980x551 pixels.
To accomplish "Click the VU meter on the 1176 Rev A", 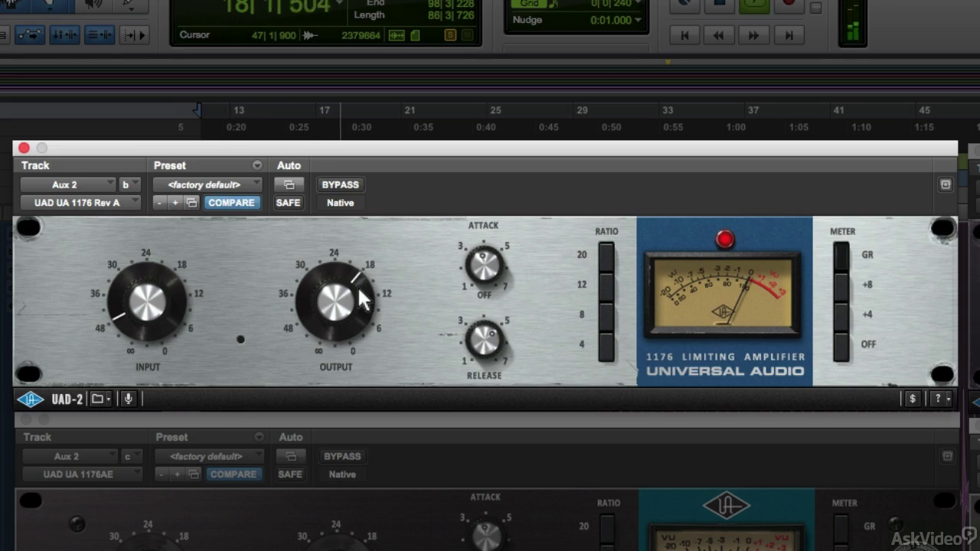I will pos(723,295).
